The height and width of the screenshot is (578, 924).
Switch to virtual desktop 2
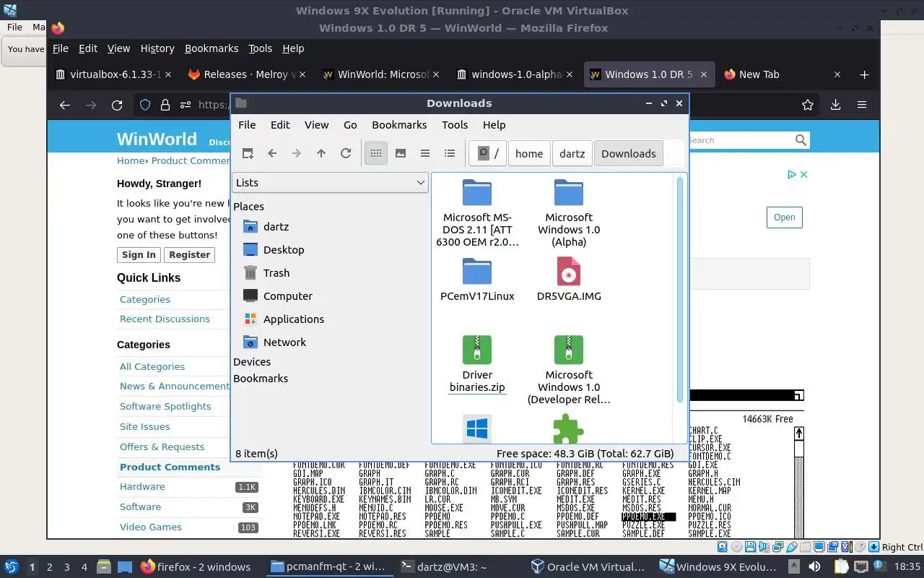pos(49,567)
